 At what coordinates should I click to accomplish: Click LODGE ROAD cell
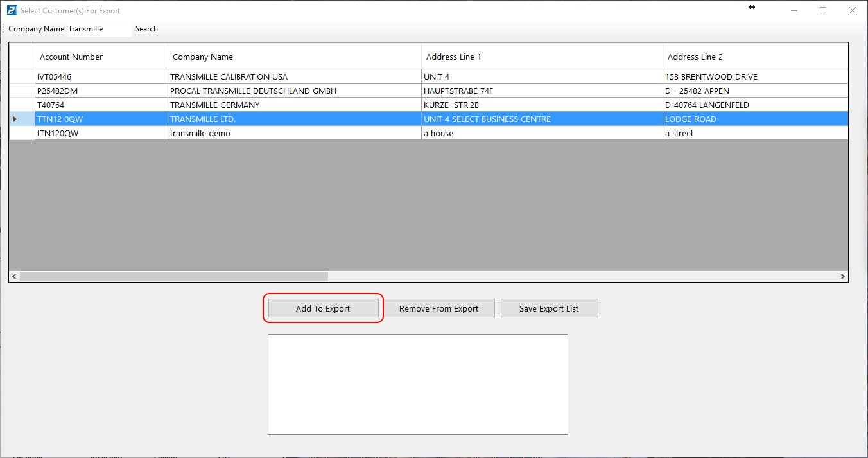pos(756,119)
